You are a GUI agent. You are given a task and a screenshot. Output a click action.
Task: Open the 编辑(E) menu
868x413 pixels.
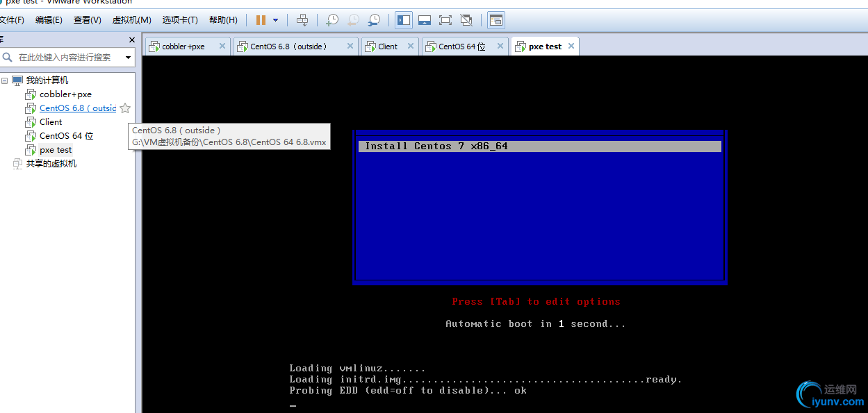pyautogui.click(x=49, y=20)
